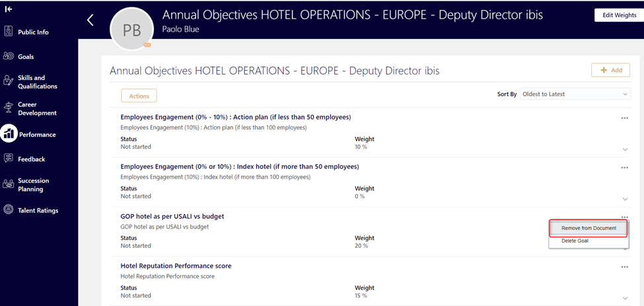
Task: Click the Skills and Qualifications icon
Action: tap(8, 81)
